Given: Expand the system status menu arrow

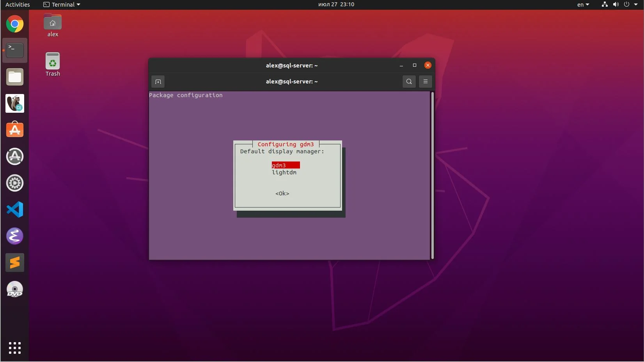Looking at the screenshot, I should click(x=636, y=5).
